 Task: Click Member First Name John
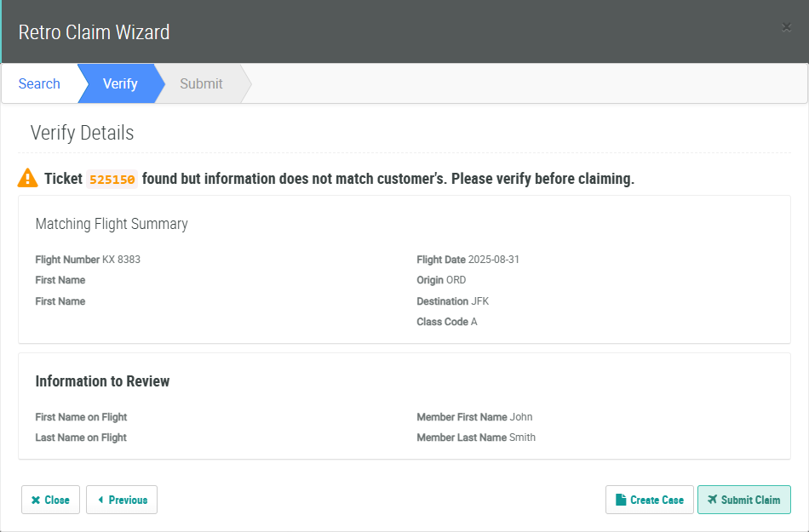[521, 417]
